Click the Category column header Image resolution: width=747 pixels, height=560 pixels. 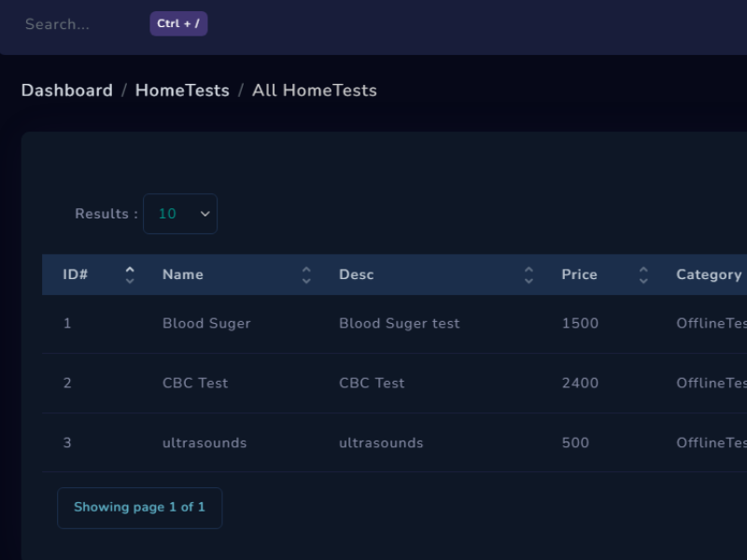pos(709,274)
